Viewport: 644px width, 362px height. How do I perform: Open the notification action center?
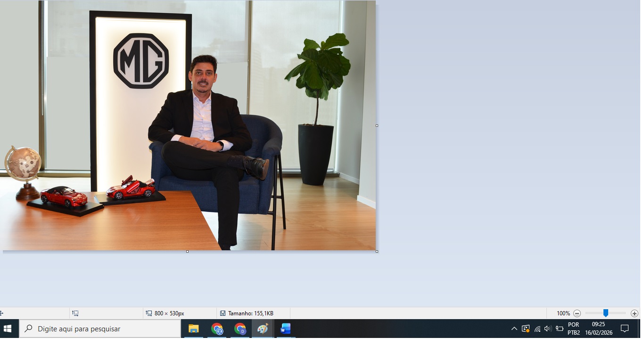point(625,329)
